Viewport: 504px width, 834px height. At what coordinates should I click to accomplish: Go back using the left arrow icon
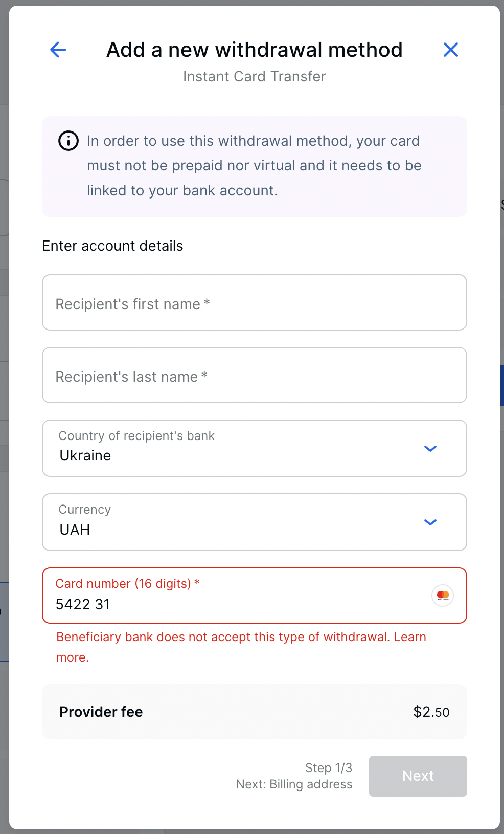tap(58, 50)
